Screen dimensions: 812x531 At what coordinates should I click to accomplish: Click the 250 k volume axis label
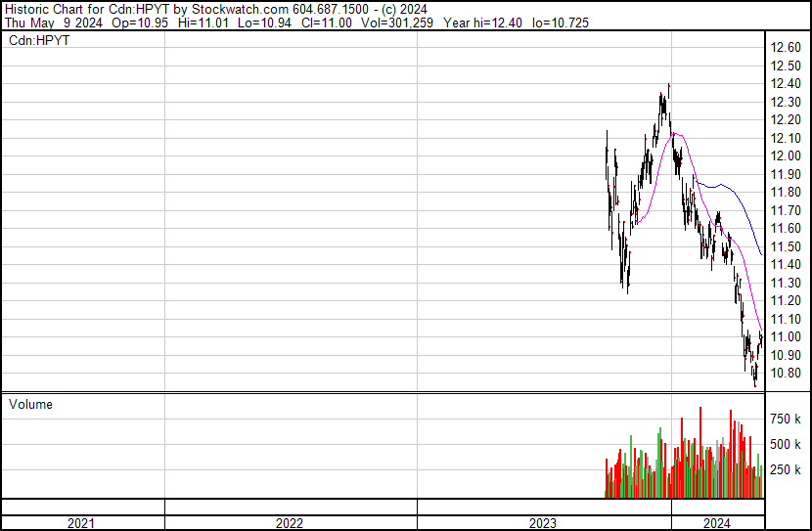point(786,469)
